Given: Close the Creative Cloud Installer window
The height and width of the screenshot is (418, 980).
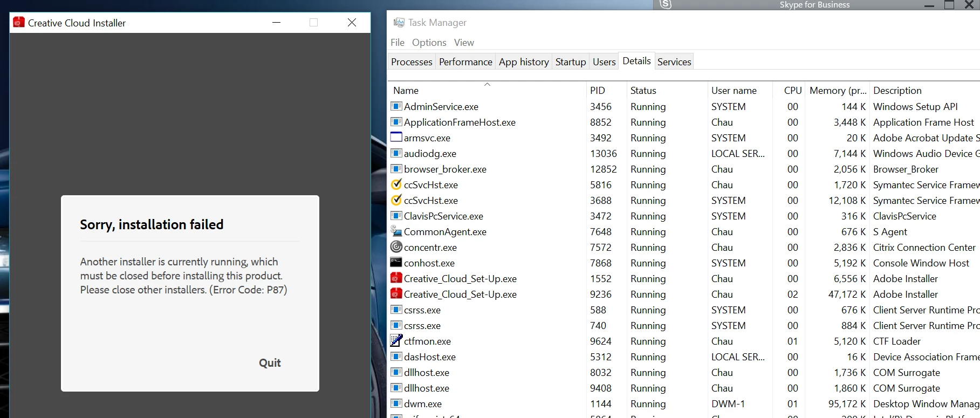Looking at the screenshot, I should click(x=352, y=23).
